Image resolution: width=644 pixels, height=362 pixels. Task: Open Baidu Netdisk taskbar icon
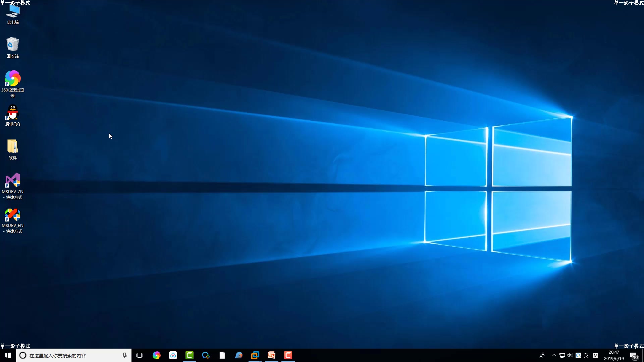pyautogui.click(x=173, y=355)
